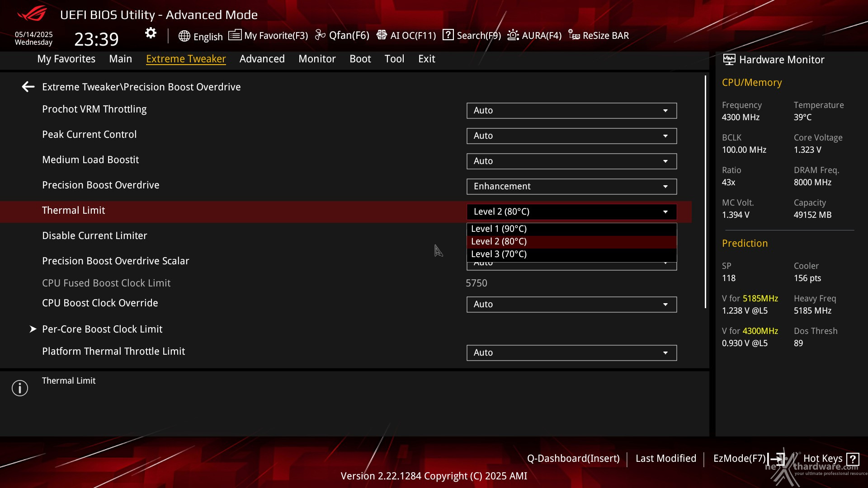This screenshot has height=488, width=868.
Task: Open the Medium Load Boostit dropdown
Action: tap(571, 161)
